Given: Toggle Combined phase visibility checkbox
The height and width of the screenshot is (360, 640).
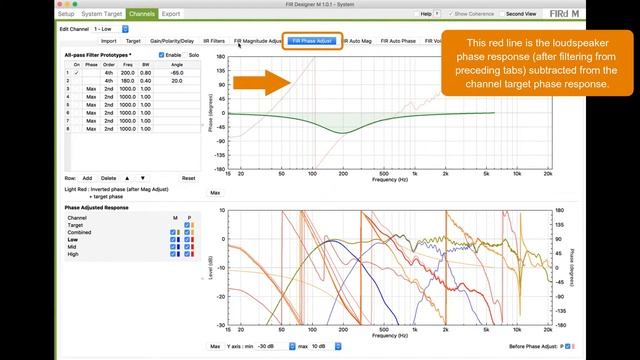Looking at the screenshot, I should tap(187, 233).
